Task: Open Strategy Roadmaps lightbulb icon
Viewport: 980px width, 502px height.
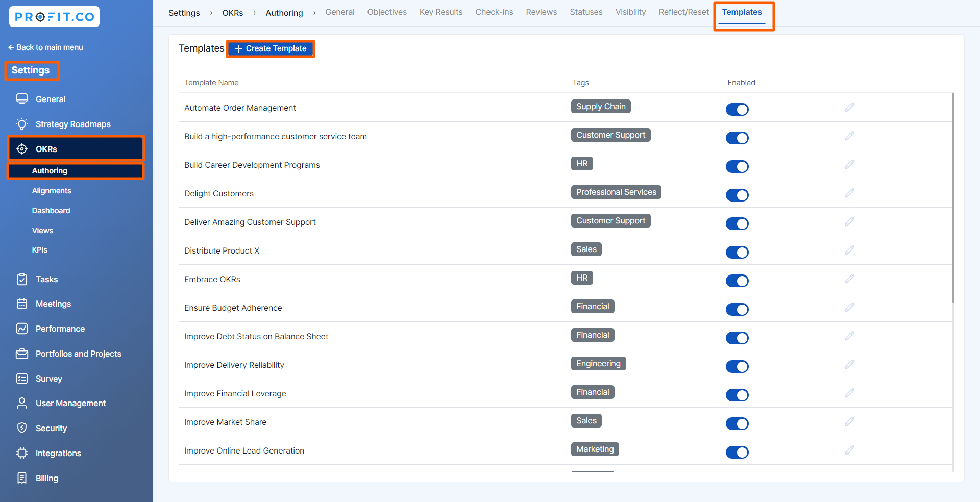Action: click(x=22, y=124)
